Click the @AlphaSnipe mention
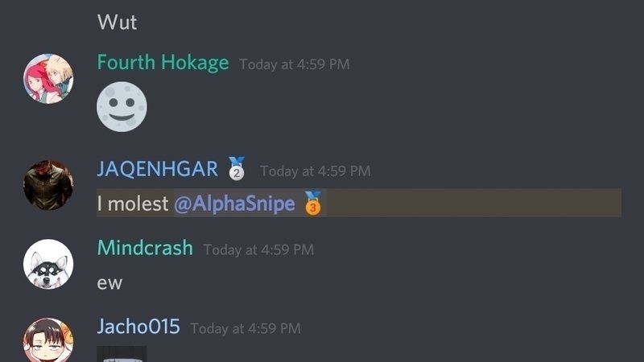Viewport: 644px width, 362px height. pos(234,204)
